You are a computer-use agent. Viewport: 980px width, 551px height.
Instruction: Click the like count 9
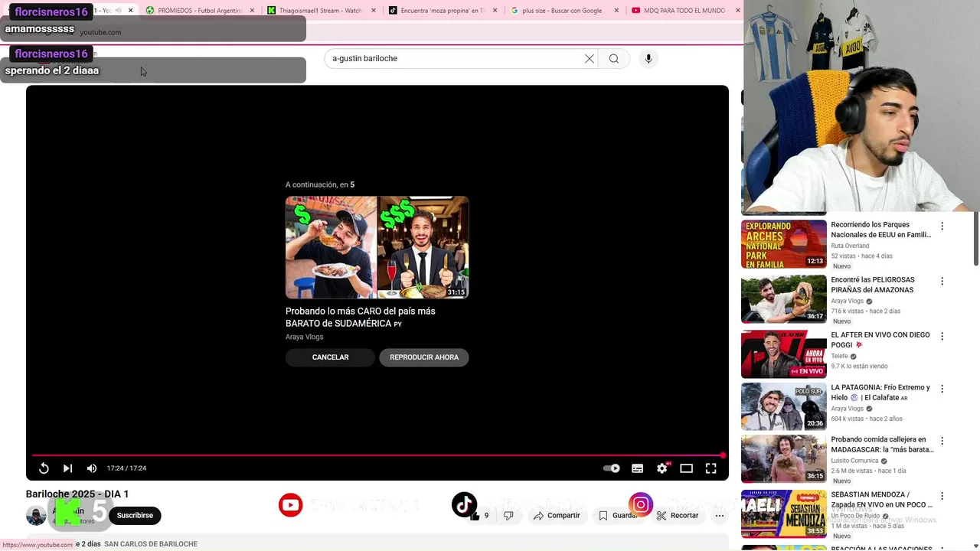coord(486,516)
